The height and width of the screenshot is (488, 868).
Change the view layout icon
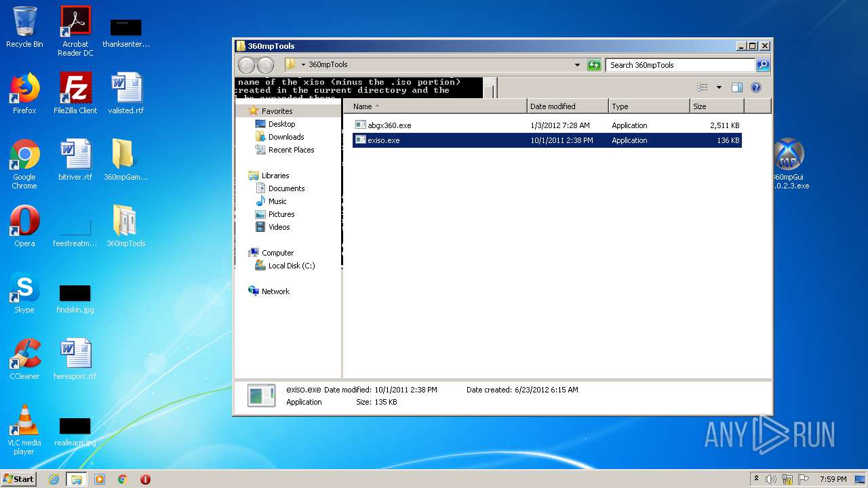click(703, 87)
